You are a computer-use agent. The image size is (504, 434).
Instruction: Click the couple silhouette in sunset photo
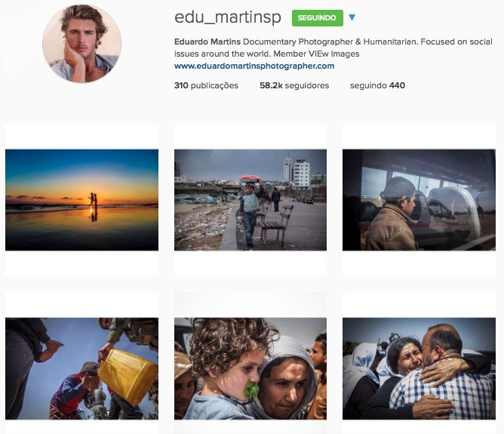[x=94, y=199]
